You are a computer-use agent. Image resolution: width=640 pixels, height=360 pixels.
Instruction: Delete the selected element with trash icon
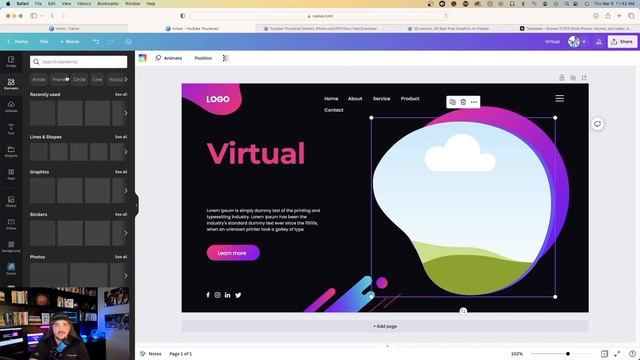coord(463,102)
